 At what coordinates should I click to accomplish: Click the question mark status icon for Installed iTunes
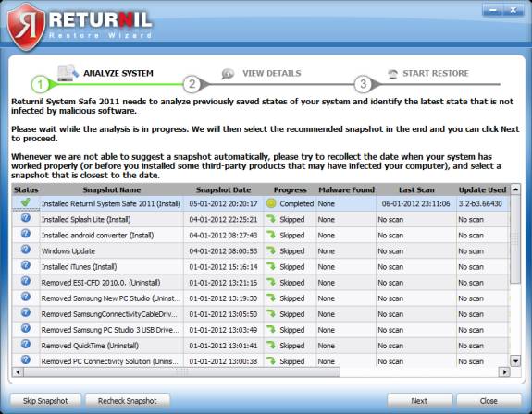(26, 265)
